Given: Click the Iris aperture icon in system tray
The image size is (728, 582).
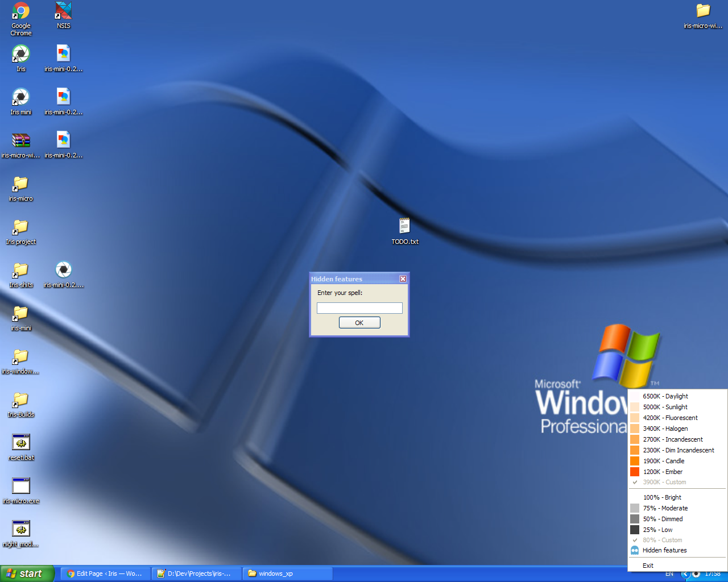Looking at the screenshot, I should coord(696,573).
